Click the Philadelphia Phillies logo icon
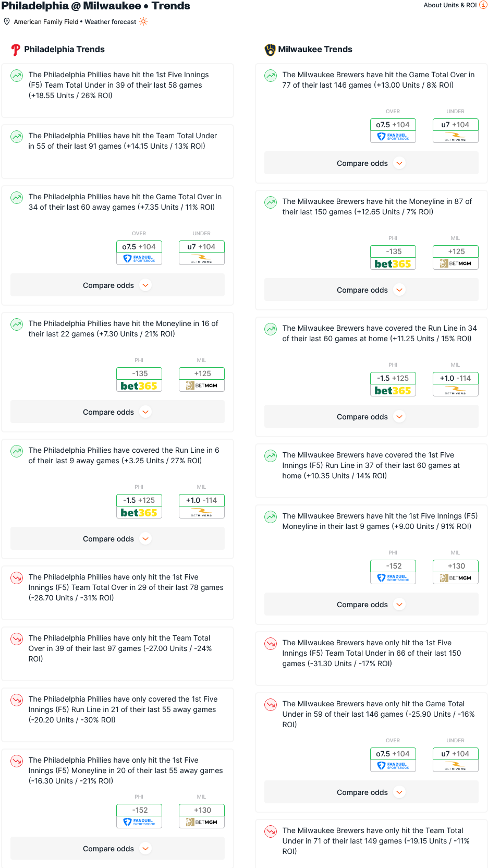This screenshot has width=488, height=868. (16, 50)
